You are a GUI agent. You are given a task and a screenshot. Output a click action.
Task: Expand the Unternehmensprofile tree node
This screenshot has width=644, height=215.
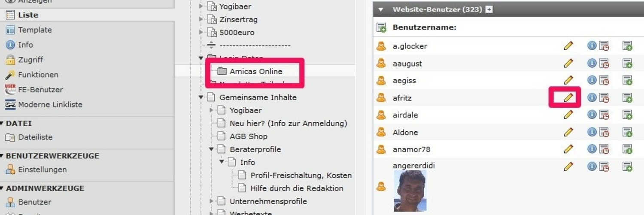[x=211, y=201]
